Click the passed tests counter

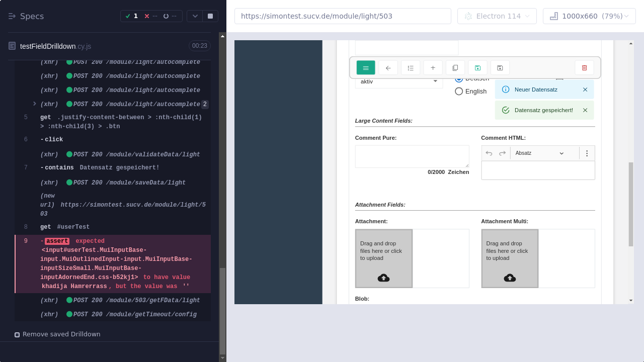131,16
